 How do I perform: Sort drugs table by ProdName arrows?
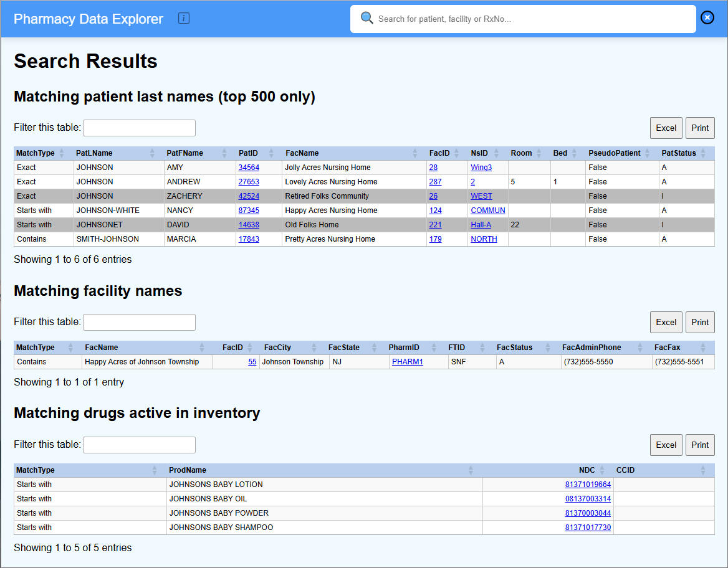(471, 470)
